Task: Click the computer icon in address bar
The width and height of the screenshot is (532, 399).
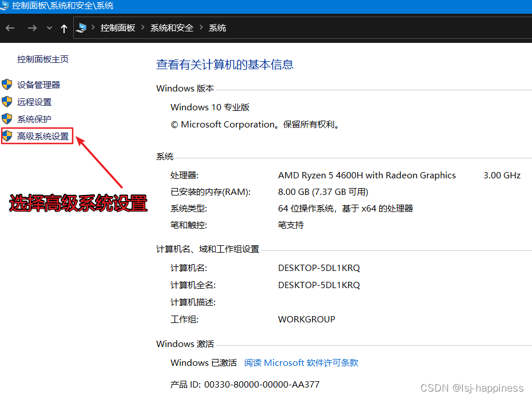Action: point(81,28)
